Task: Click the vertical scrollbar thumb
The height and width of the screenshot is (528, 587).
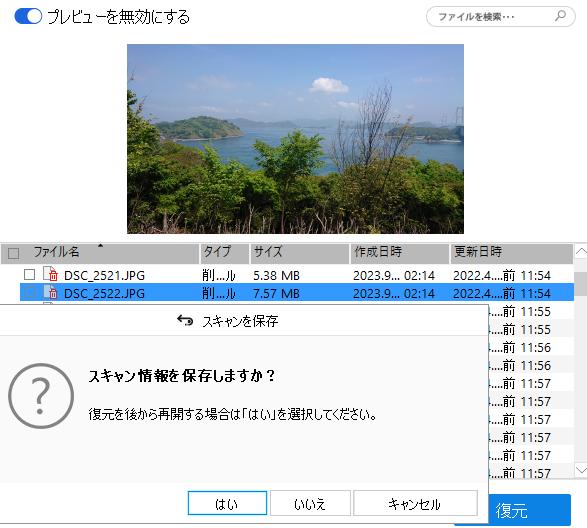Action: click(x=581, y=284)
